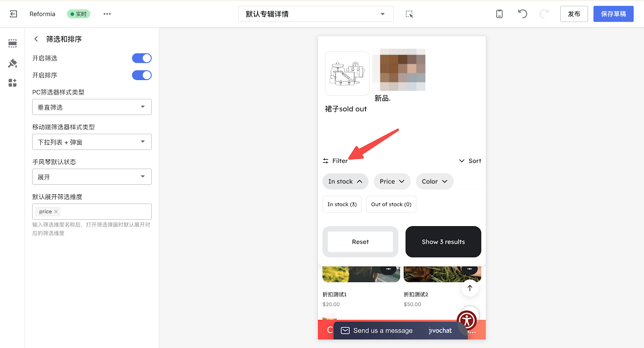Toggle the 开启筛选 switch
Screen dimensions: 644x348
142,58
